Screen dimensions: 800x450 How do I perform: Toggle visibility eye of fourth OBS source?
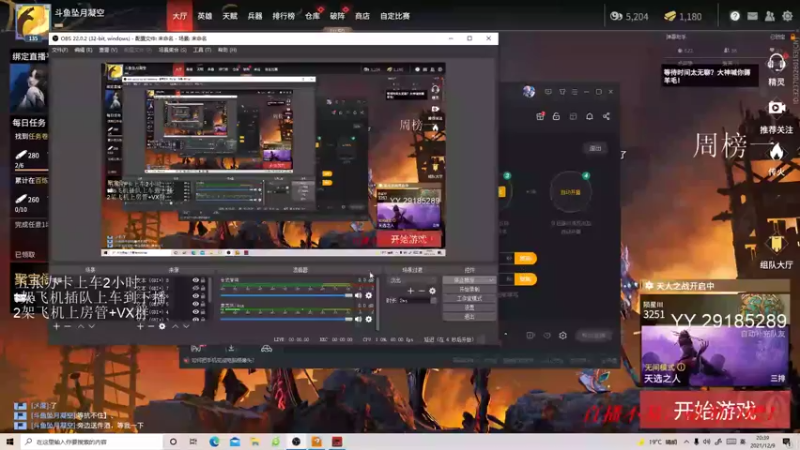tap(195, 304)
